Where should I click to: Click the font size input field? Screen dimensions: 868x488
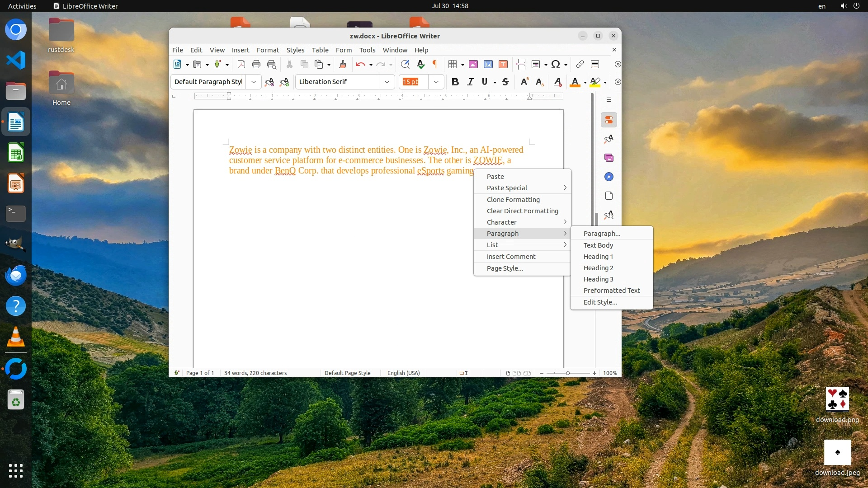pyautogui.click(x=413, y=82)
